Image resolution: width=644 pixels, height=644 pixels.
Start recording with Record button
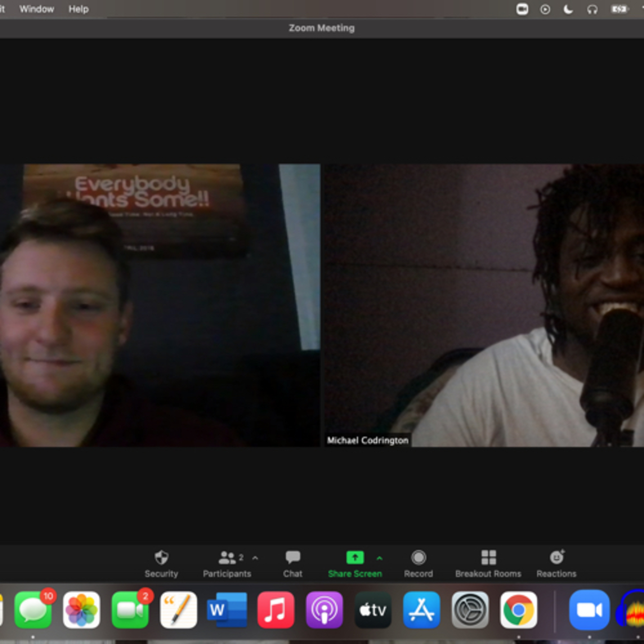[x=418, y=558]
